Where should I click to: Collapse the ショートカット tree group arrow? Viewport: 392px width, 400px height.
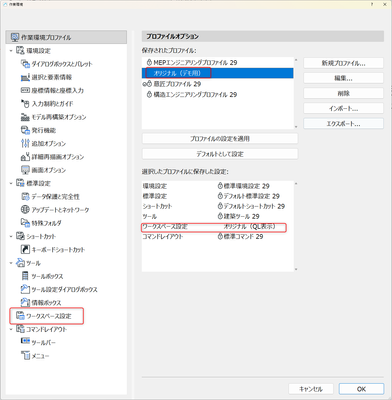click(11, 237)
